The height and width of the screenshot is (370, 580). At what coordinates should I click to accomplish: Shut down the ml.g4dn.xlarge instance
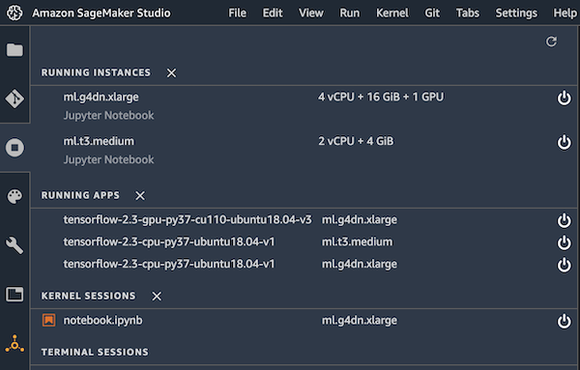click(x=564, y=98)
